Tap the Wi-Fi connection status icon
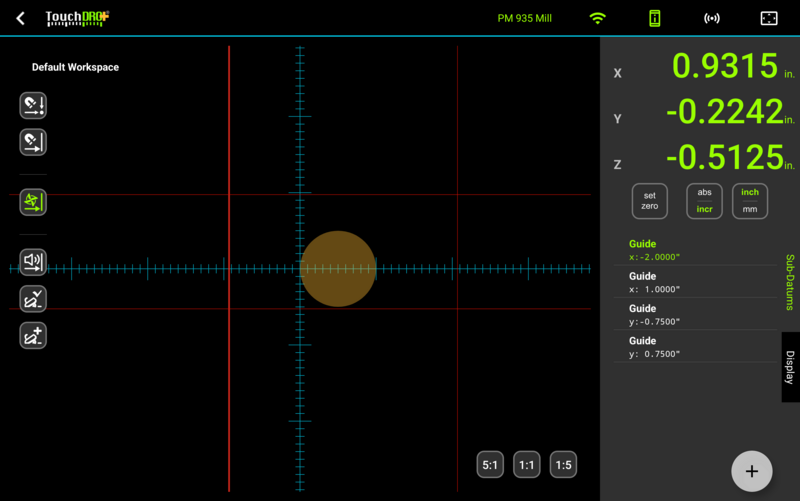This screenshot has width=800, height=501. [597, 18]
